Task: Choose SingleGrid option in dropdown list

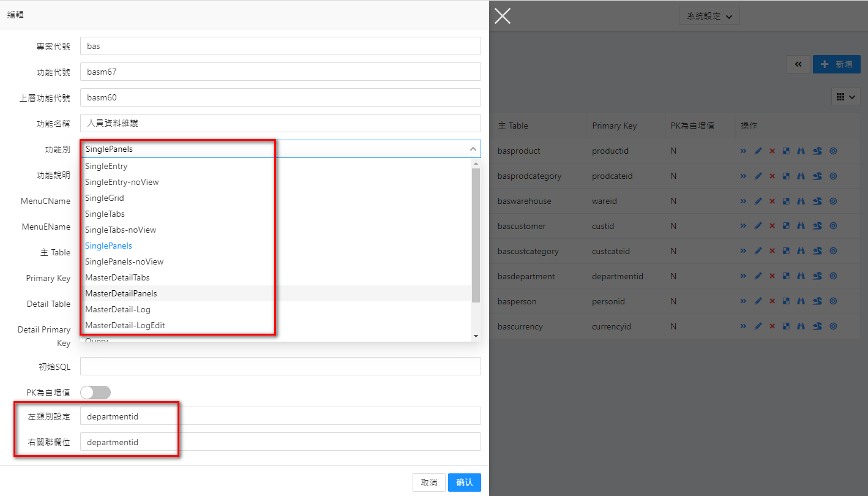Action: 105,198
